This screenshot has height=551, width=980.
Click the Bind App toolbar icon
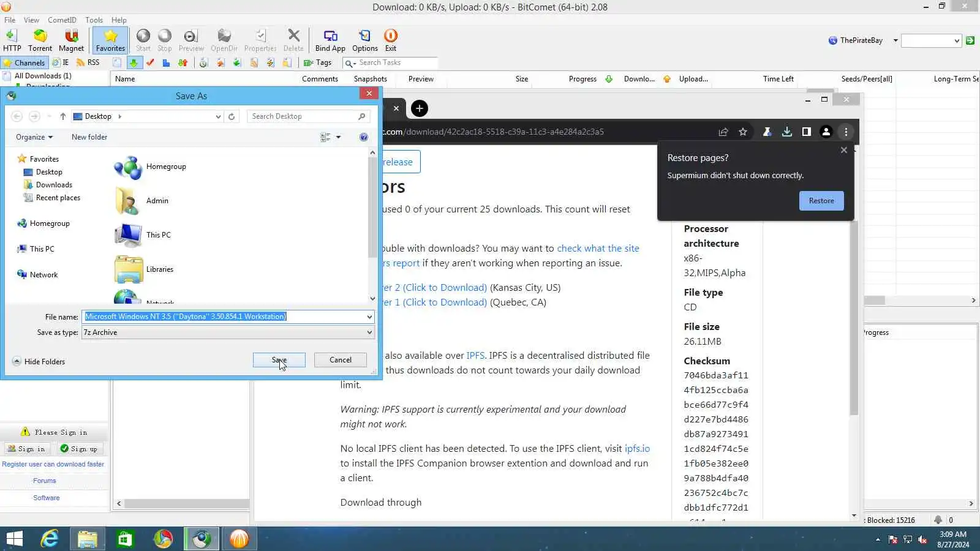[330, 40]
